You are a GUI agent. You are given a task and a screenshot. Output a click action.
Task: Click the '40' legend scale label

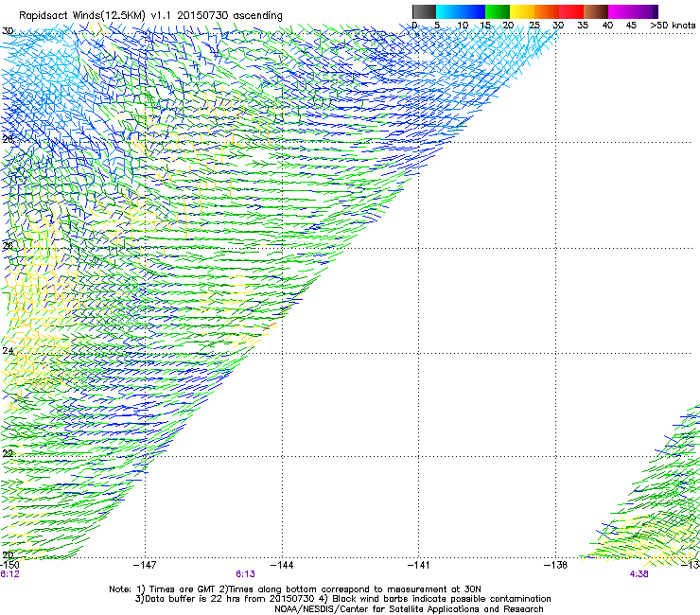click(607, 26)
